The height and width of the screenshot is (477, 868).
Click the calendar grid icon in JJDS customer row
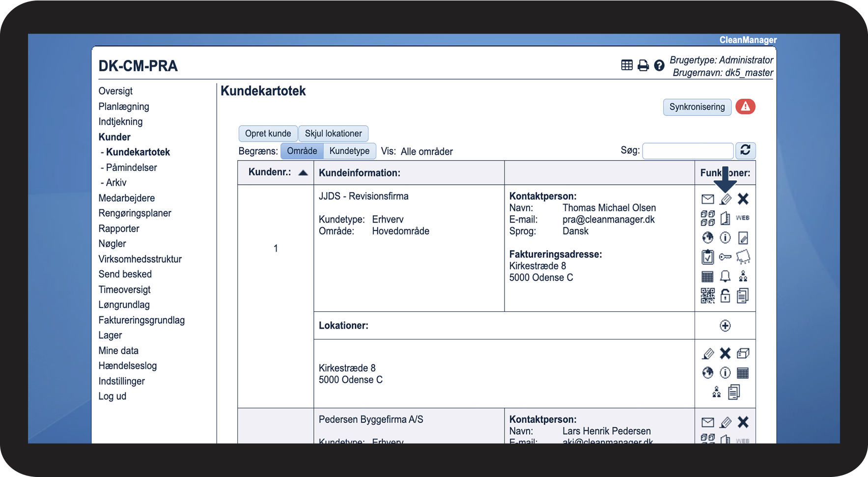707,277
